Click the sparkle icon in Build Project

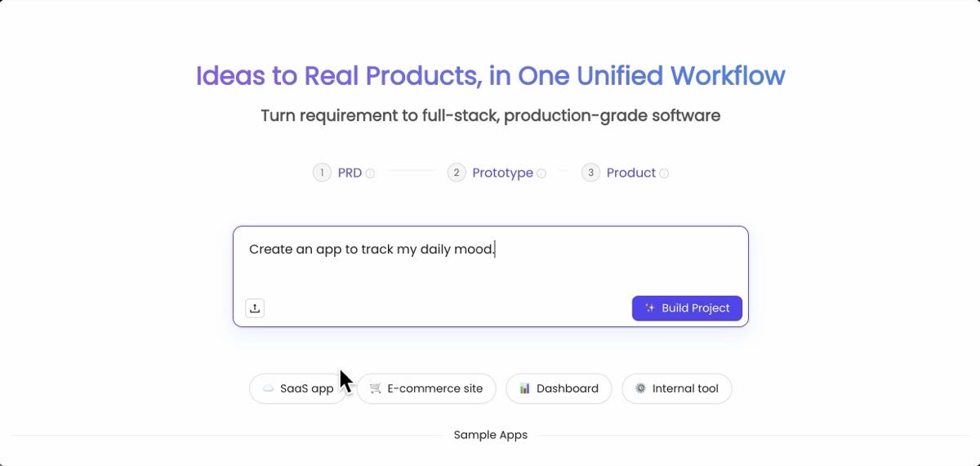point(650,308)
